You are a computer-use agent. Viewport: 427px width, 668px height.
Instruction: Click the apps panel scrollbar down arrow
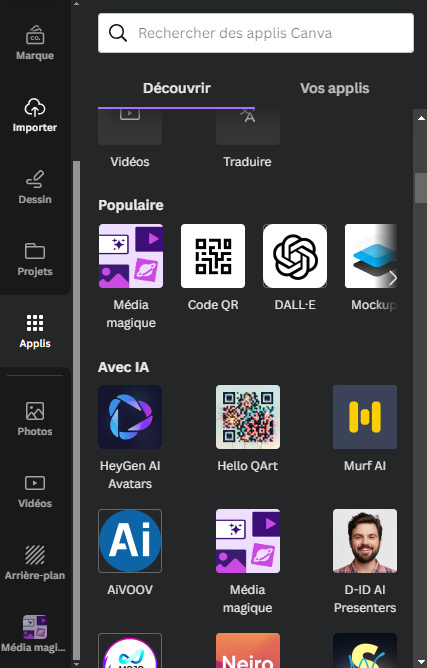[x=421, y=662]
